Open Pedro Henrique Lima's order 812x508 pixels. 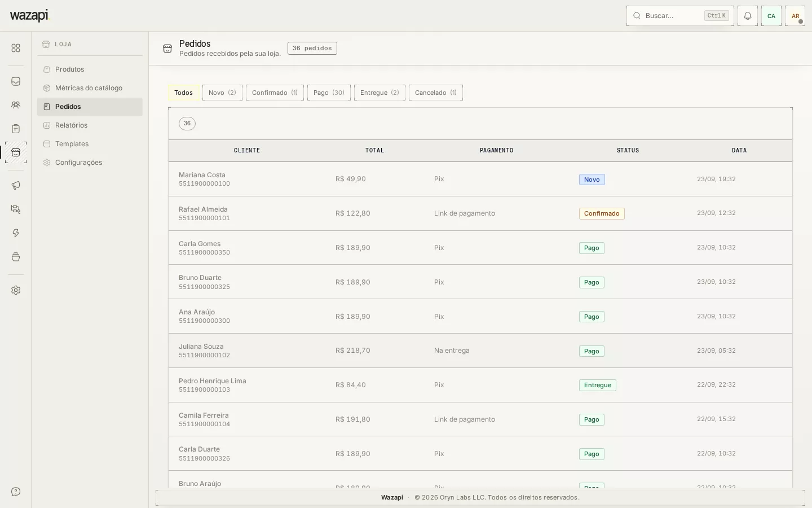click(480, 385)
